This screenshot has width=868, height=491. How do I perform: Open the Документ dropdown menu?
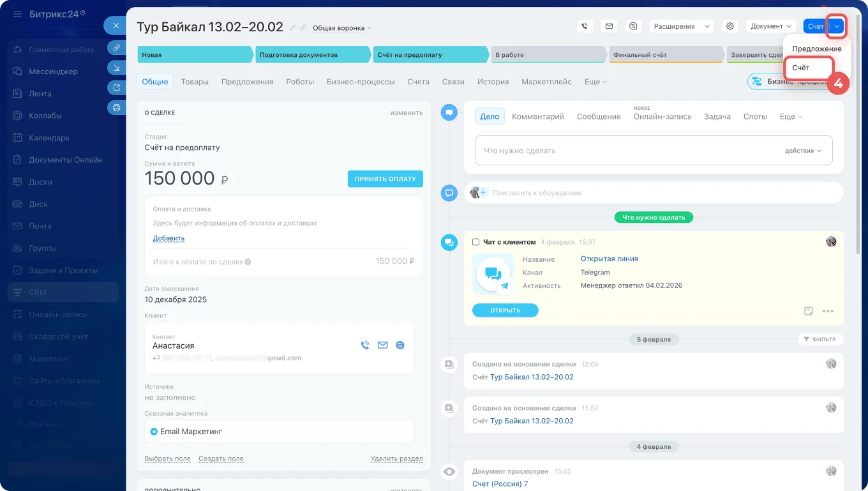point(771,26)
